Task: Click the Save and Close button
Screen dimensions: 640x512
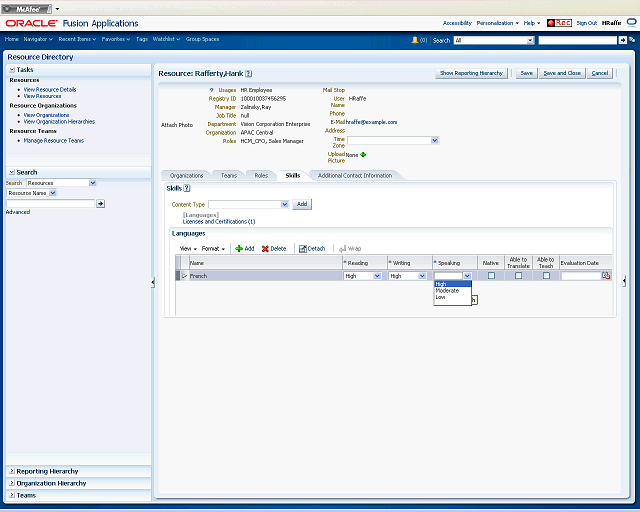Action: 562,73
